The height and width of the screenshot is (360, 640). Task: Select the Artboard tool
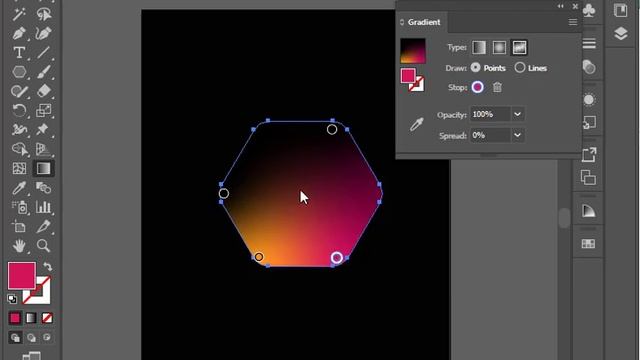click(19, 227)
